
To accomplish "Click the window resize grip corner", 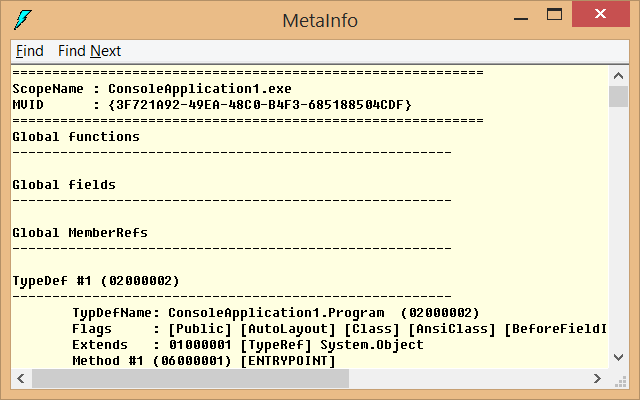I will coord(620,380).
